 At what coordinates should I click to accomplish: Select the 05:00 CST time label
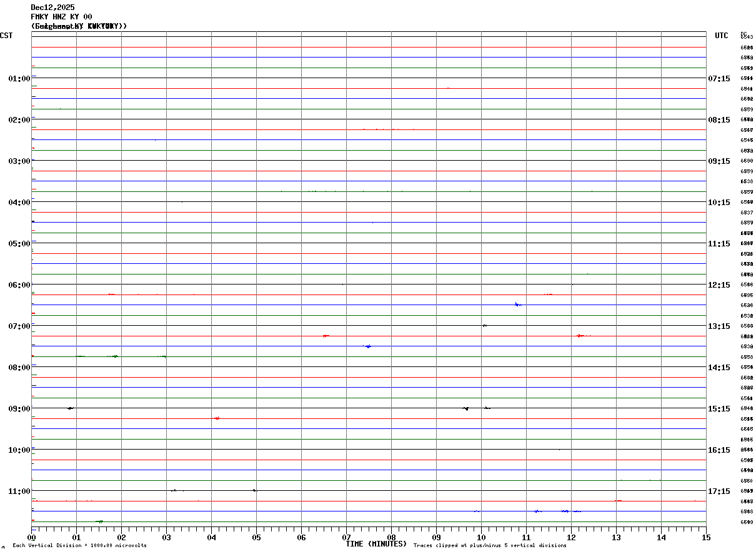click(19, 244)
